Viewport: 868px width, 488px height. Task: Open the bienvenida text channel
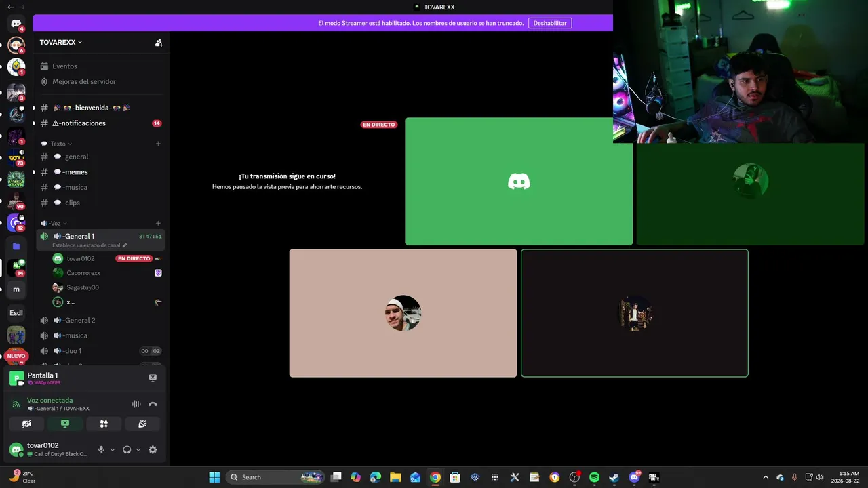pyautogui.click(x=100, y=108)
